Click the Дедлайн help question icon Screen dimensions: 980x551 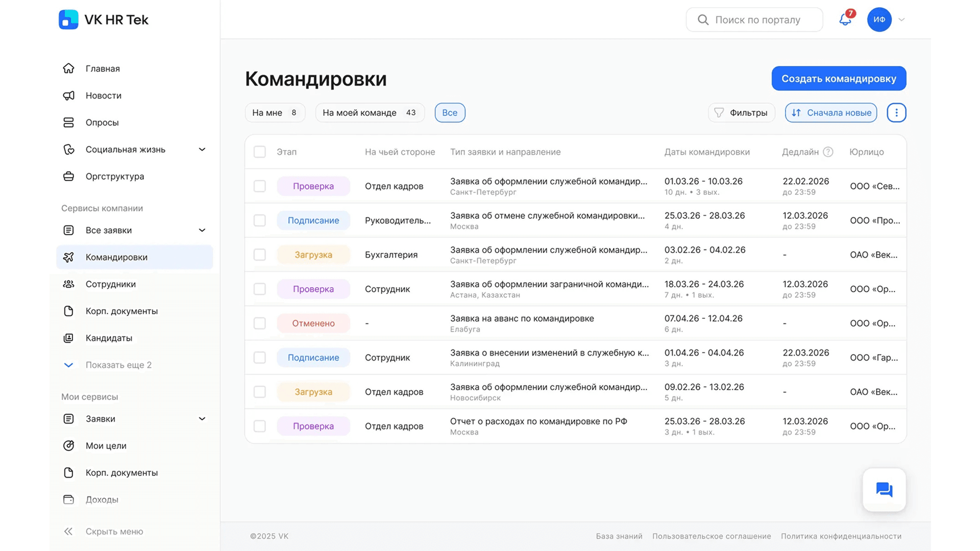[828, 152]
